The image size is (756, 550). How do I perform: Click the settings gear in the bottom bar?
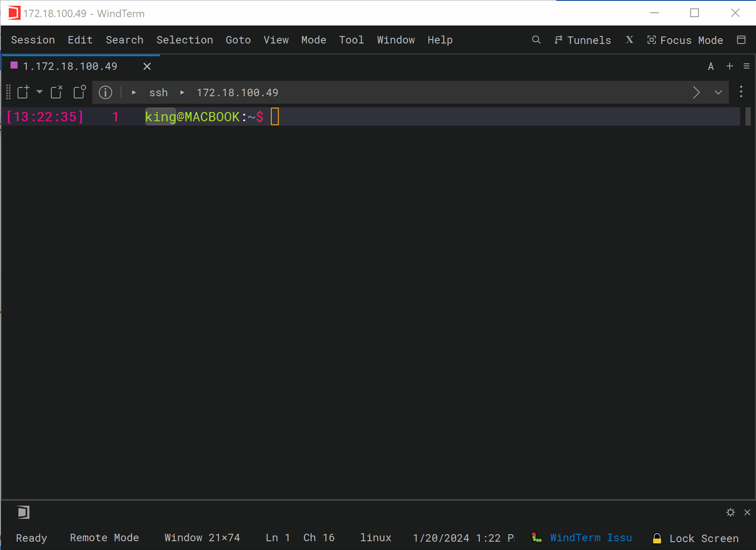(x=731, y=512)
